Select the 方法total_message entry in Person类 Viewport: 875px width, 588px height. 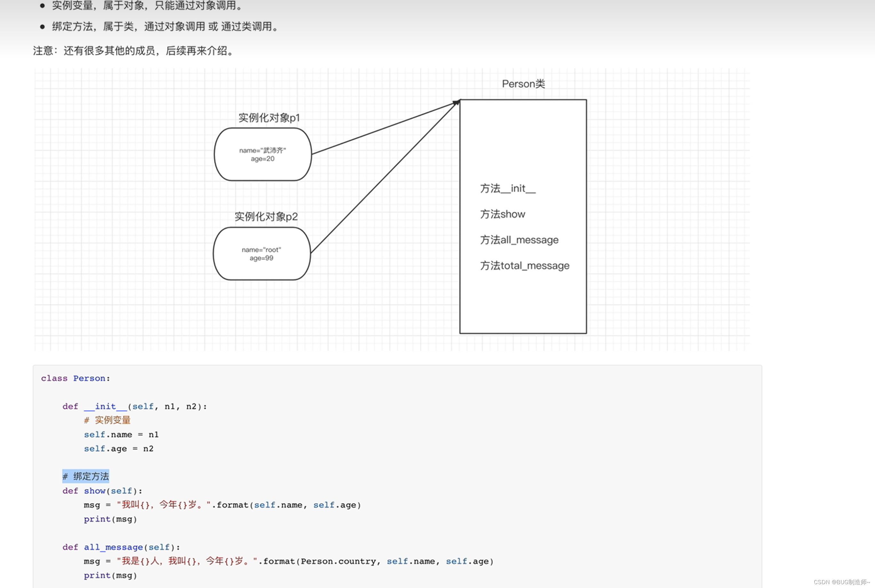coord(525,266)
